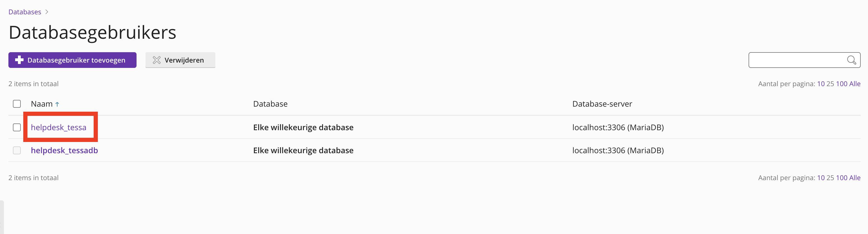The height and width of the screenshot is (234, 868).
Task: Click the Database-server column header
Action: point(602,104)
